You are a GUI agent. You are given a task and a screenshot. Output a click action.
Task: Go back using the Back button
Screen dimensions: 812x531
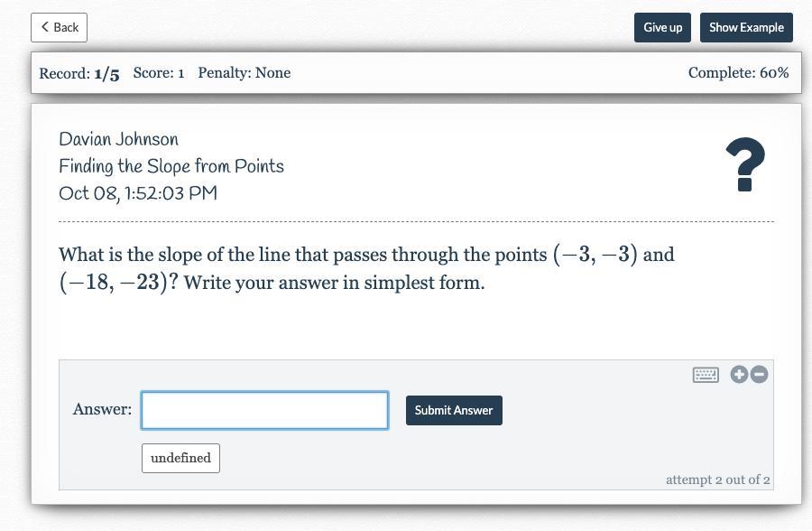(x=59, y=27)
